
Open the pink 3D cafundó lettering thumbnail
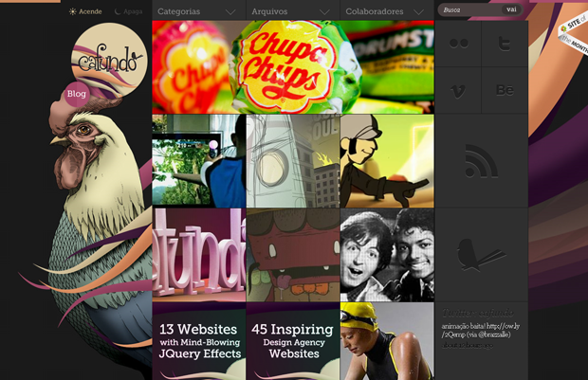coord(199,255)
